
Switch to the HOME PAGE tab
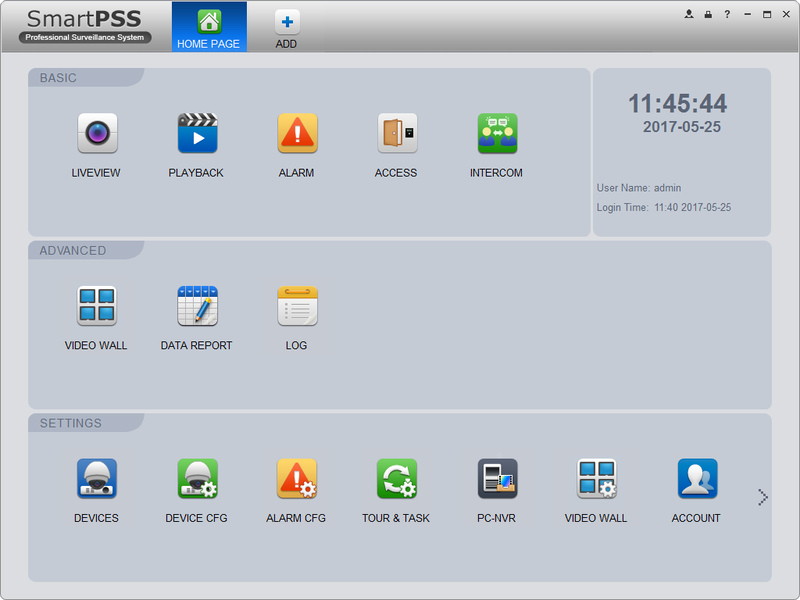[x=209, y=27]
